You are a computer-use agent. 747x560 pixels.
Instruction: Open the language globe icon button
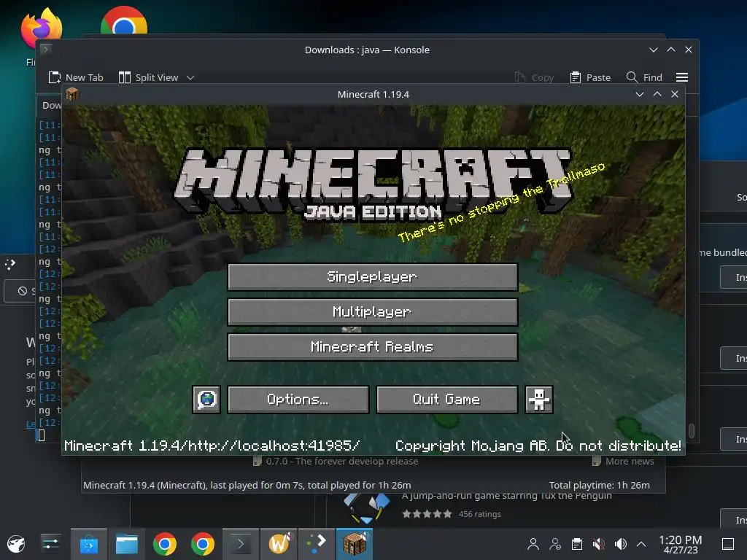pyautogui.click(x=206, y=399)
